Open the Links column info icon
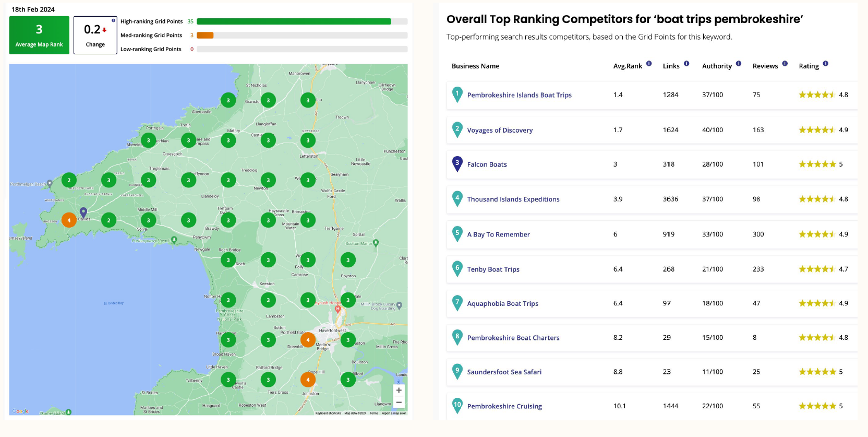868x437 pixels. [x=686, y=64]
